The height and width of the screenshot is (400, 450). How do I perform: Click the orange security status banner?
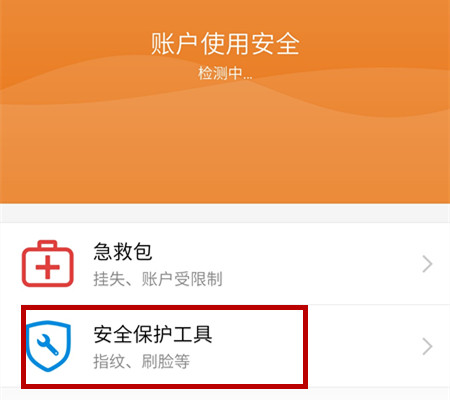coord(225,102)
